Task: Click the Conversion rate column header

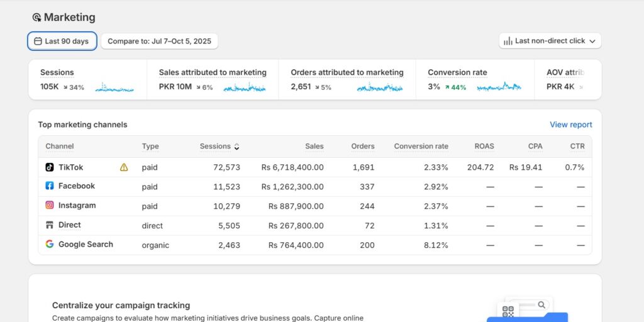Action: [421, 147]
